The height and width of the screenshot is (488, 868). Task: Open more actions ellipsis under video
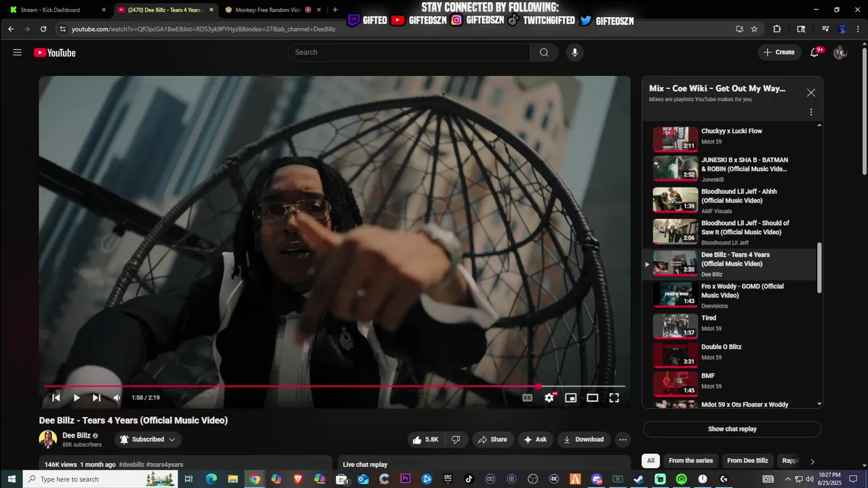click(x=623, y=439)
